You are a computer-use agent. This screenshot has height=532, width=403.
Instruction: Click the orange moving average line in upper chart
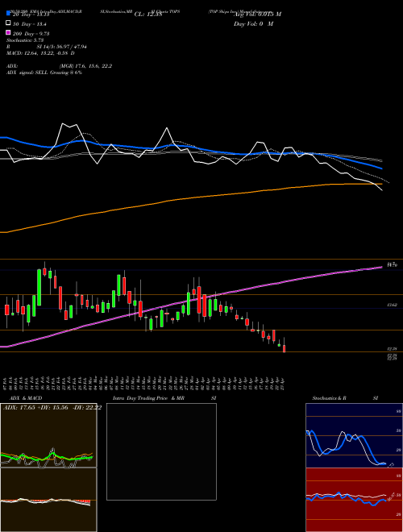[190, 197]
